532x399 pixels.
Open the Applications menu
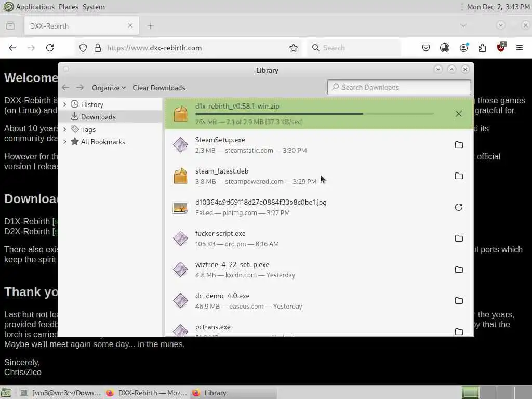pyautogui.click(x=35, y=7)
